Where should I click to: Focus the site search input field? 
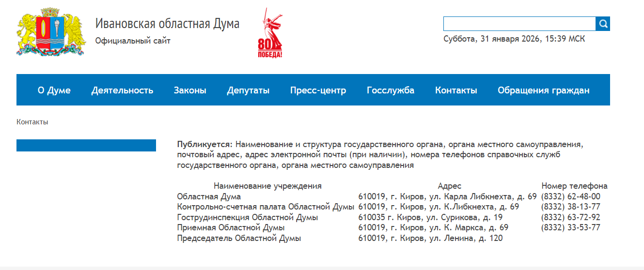(519, 24)
